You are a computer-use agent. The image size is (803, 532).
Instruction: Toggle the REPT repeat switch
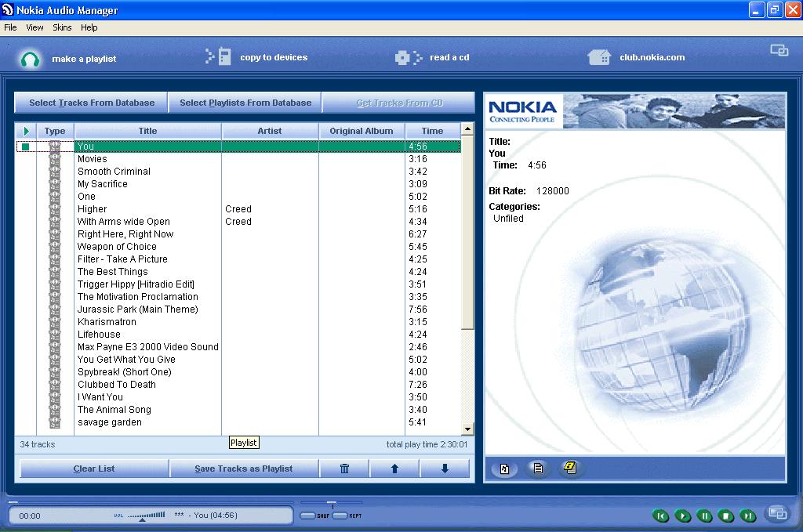click(x=340, y=516)
